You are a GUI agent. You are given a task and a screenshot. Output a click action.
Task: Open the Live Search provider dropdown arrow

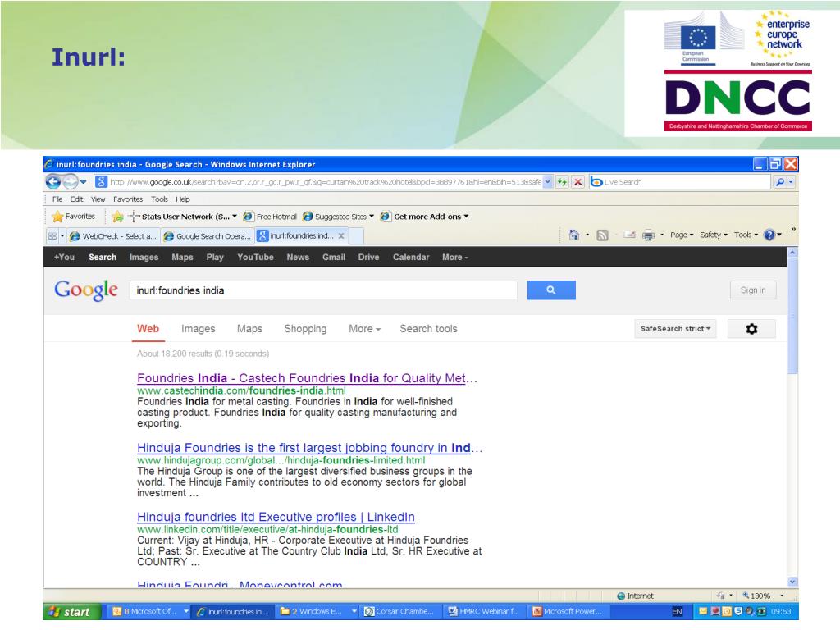coord(791,182)
